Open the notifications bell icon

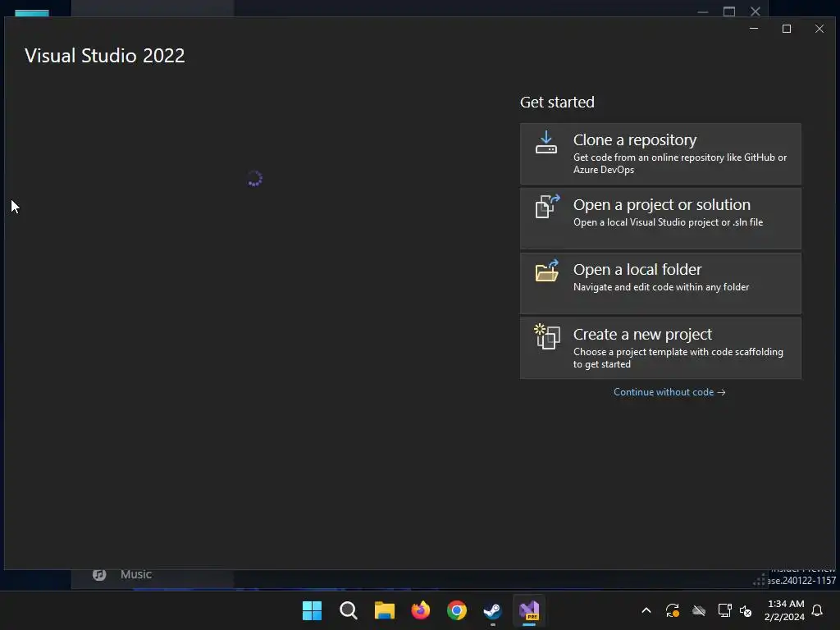point(817,610)
